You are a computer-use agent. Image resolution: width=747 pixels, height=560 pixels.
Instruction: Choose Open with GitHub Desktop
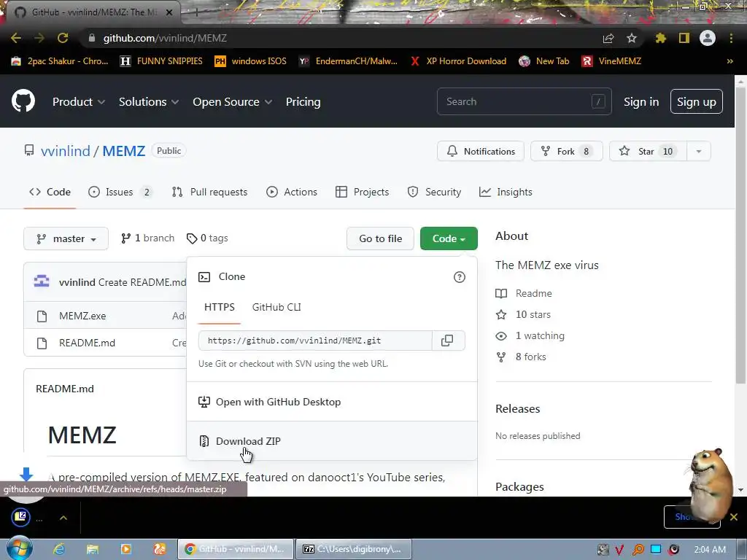coord(332,402)
